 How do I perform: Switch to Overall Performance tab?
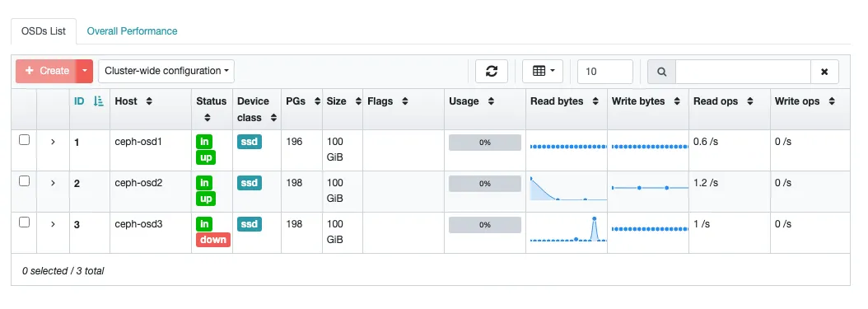133,31
